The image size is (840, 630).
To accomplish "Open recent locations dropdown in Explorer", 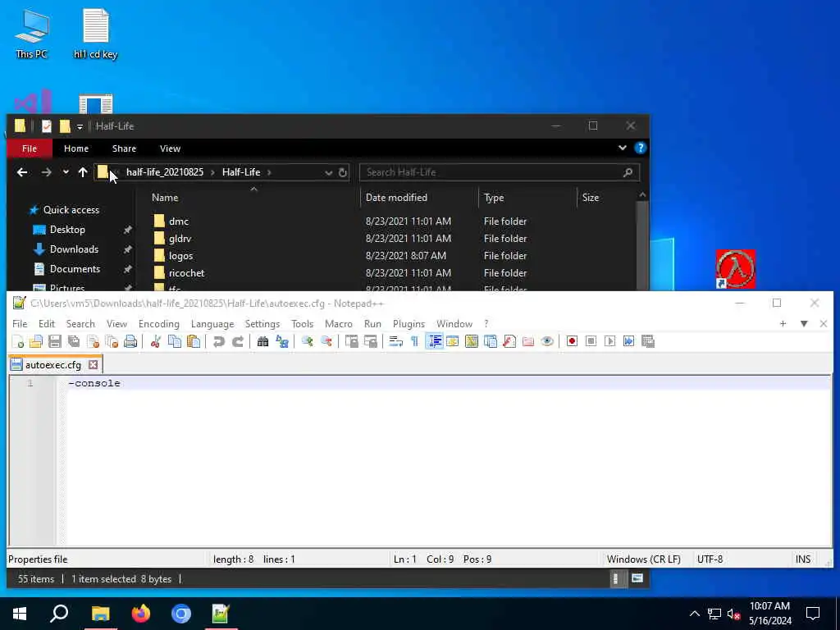I will click(x=66, y=172).
